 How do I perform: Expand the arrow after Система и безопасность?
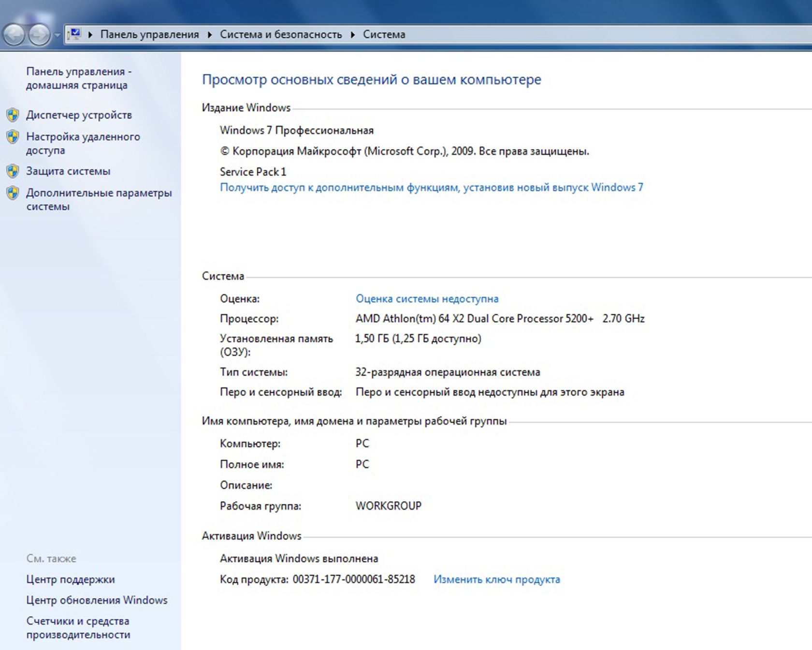pyautogui.click(x=353, y=34)
